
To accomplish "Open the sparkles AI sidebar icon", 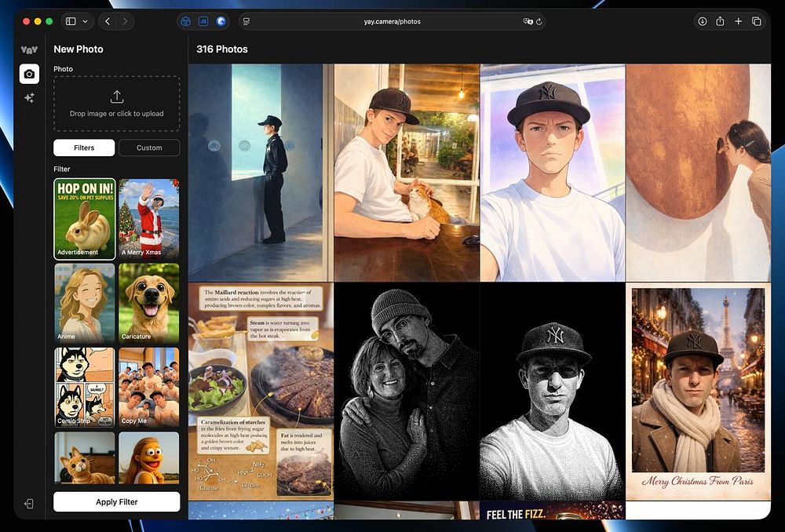I will [x=29, y=98].
